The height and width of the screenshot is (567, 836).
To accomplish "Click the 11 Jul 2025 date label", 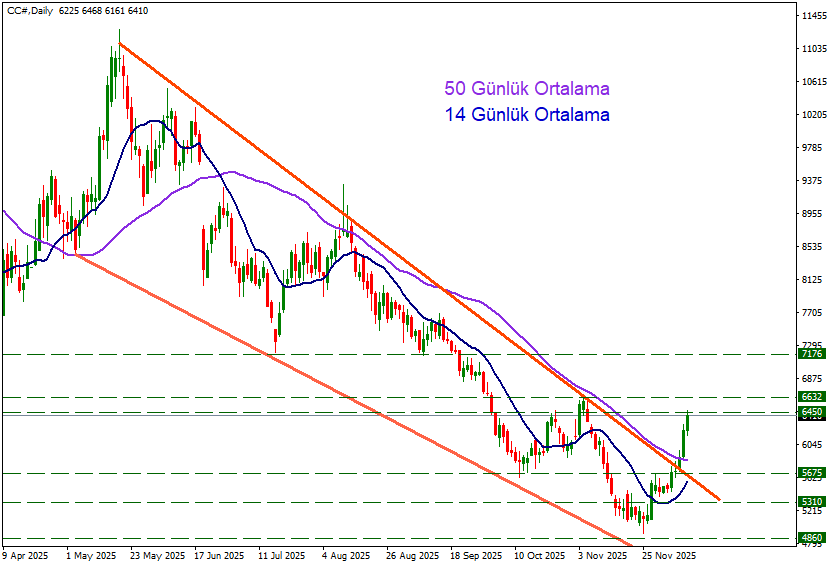I will pyautogui.click(x=281, y=554).
